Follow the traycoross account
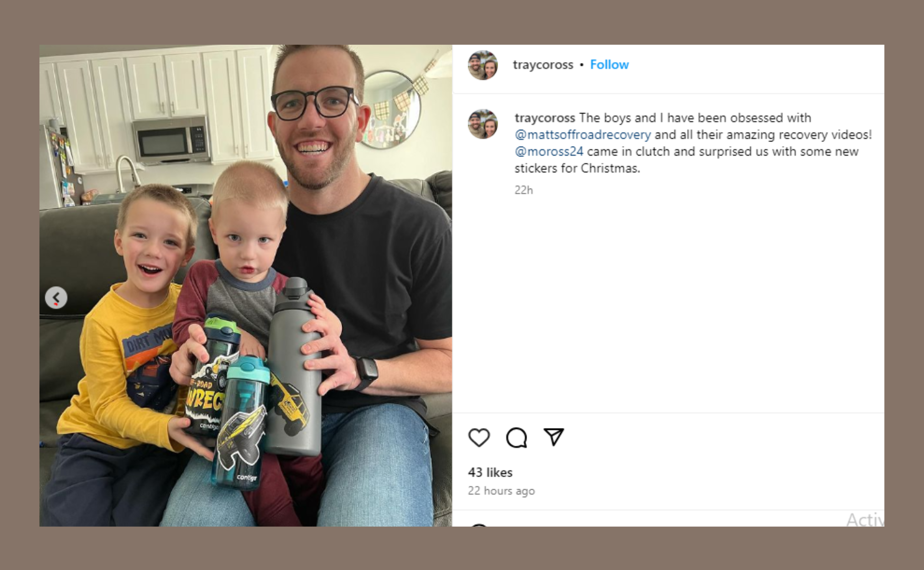Screen dimensions: 924x570 pos(609,65)
